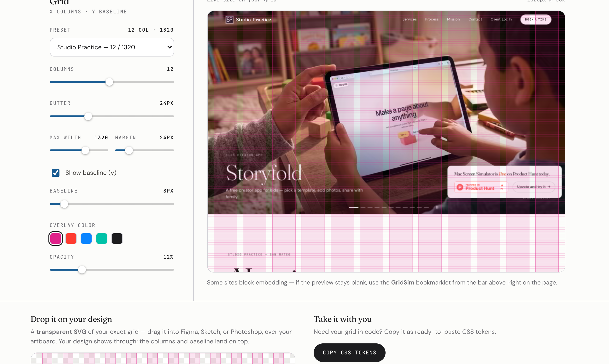This screenshot has height=364, width=609.
Task: Open Services in the preview navigation
Action: tap(409, 19)
